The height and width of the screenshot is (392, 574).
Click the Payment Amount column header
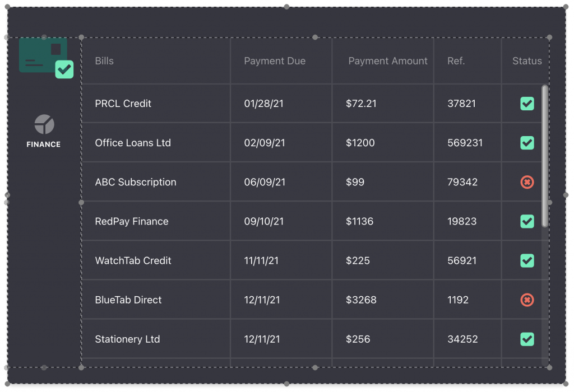point(388,61)
